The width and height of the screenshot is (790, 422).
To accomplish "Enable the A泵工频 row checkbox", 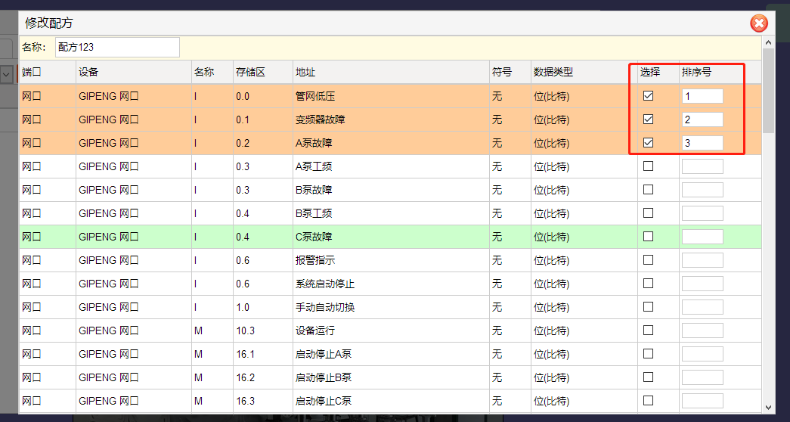I will [648, 166].
